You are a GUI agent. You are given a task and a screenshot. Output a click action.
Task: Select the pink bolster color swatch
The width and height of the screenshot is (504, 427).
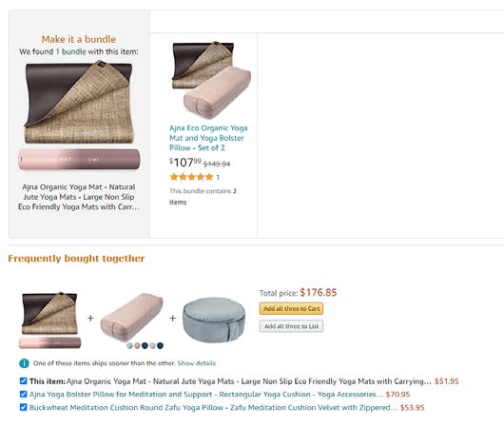137,345
